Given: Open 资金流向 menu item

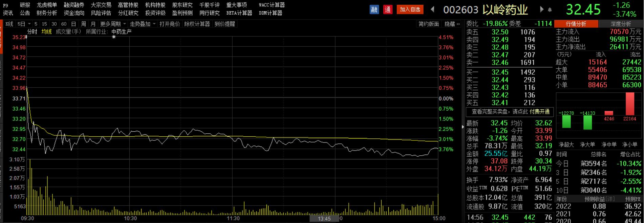Looking at the screenshot, I should [74, 13].
